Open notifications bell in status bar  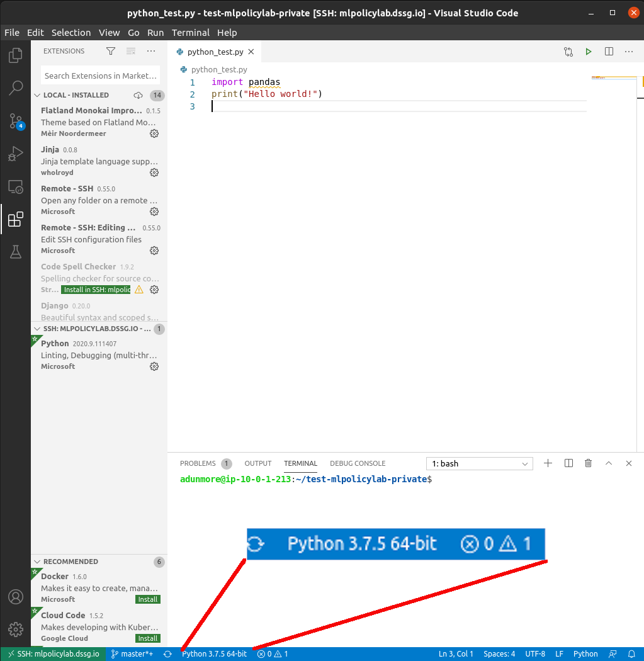(x=632, y=654)
